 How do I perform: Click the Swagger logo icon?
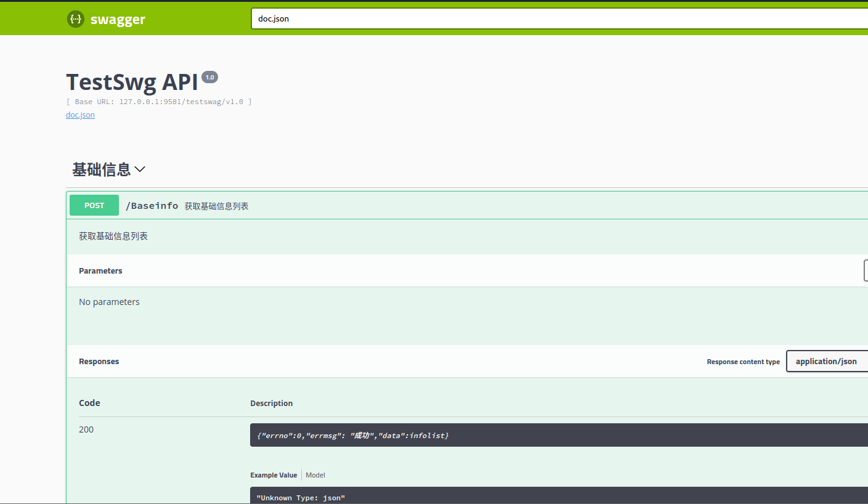(x=75, y=19)
